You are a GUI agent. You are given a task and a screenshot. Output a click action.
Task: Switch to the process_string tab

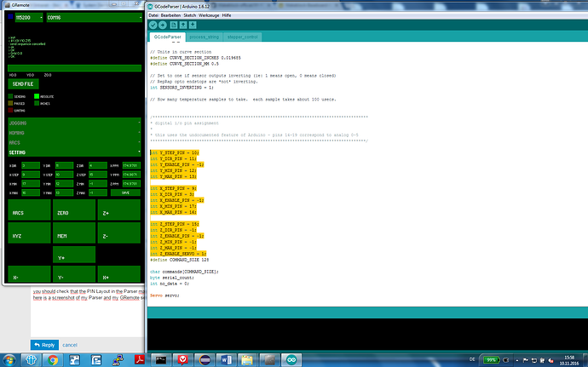[x=204, y=37]
